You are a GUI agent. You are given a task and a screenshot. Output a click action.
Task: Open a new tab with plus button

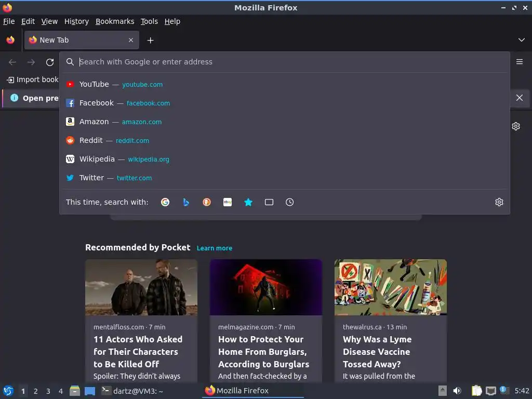pos(150,41)
